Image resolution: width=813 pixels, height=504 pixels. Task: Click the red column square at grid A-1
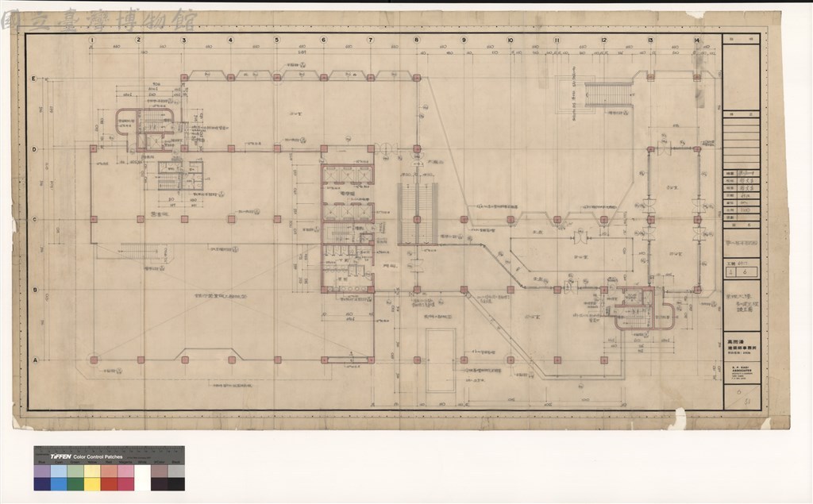point(94,360)
